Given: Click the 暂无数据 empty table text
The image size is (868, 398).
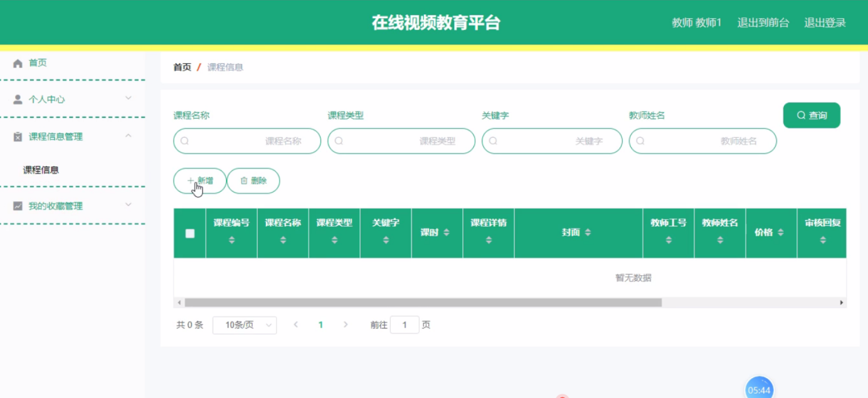Looking at the screenshot, I should pyautogui.click(x=633, y=278).
